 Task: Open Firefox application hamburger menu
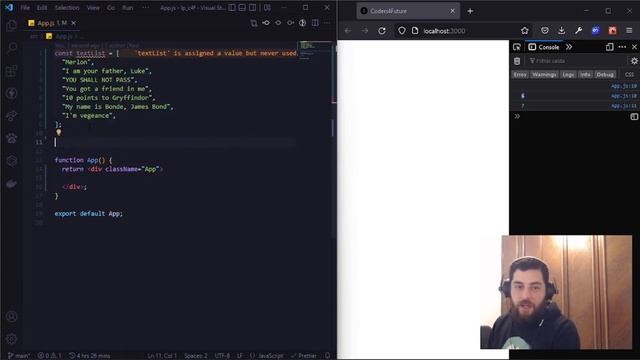point(629,31)
